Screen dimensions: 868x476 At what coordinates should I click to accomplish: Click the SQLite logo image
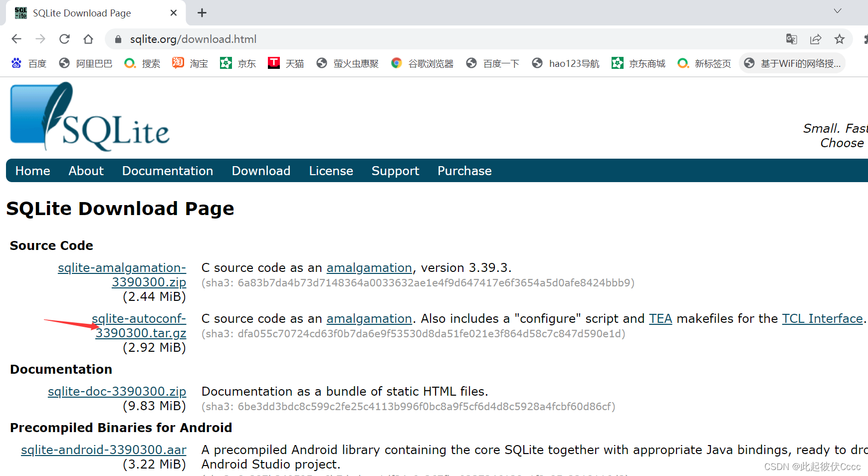pos(90,117)
